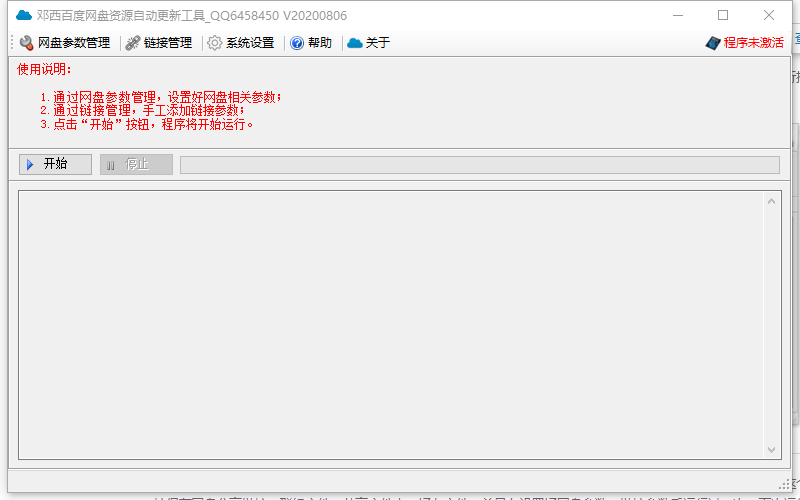
Task: Click instruction line 1 about 网盘参数管理
Action: [x=161, y=97]
